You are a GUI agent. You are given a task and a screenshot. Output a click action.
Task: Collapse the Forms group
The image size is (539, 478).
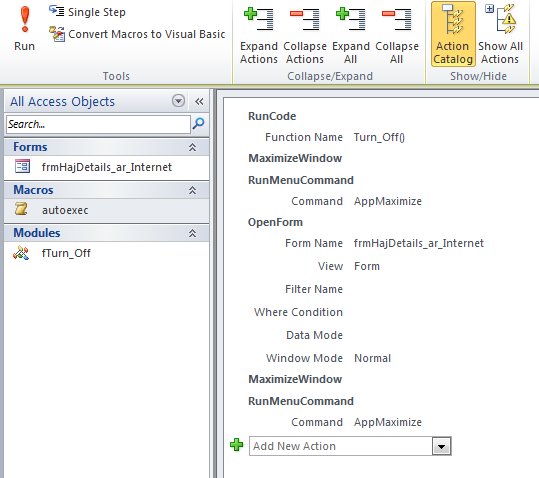click(x=192, y=147)
